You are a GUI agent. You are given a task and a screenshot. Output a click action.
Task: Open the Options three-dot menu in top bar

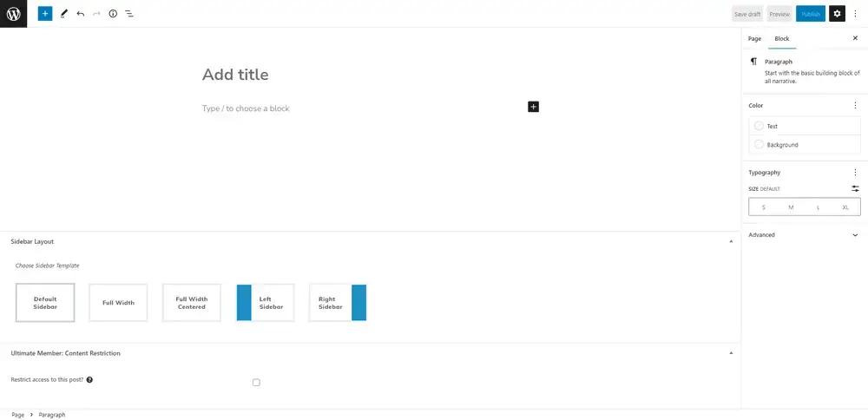[855, 14]
